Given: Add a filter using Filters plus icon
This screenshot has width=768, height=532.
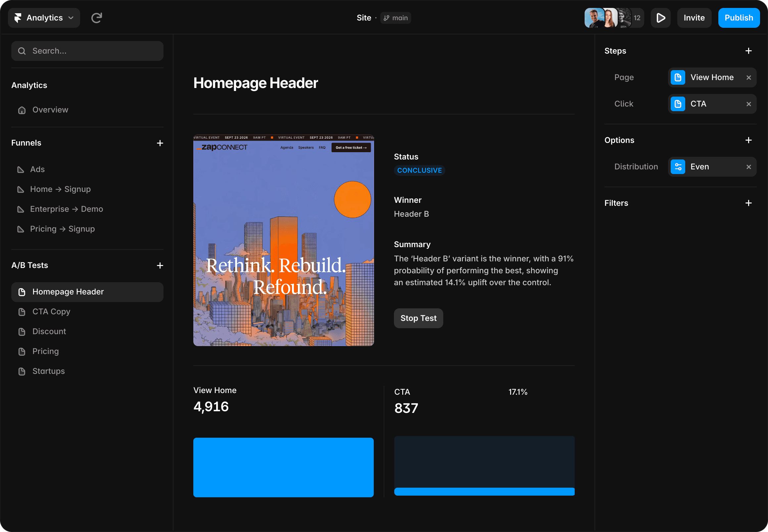Looking at the screenshot, I should (748, 203).
